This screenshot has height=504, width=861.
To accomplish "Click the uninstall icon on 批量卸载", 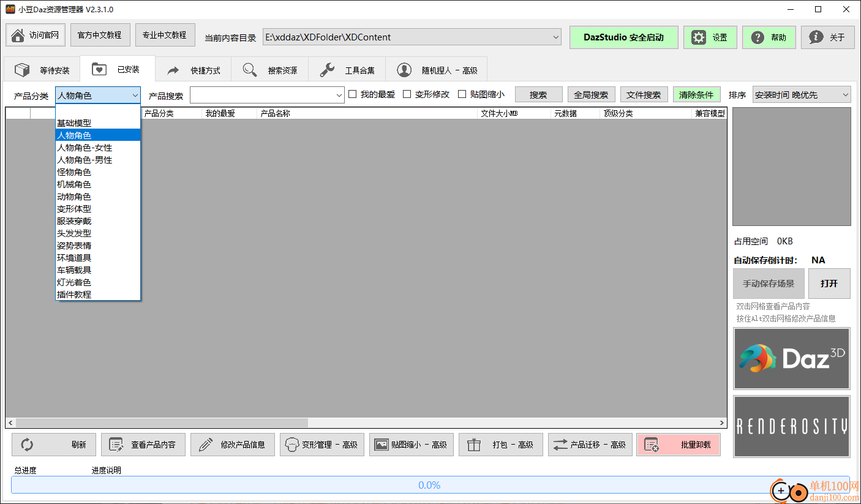I will 652,445.
